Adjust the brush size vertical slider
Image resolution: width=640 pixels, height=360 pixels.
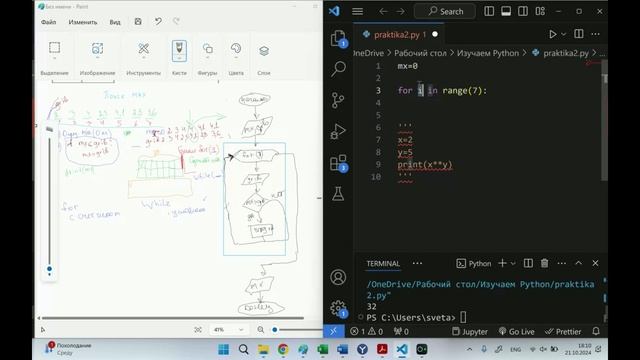tap(49, 269)
